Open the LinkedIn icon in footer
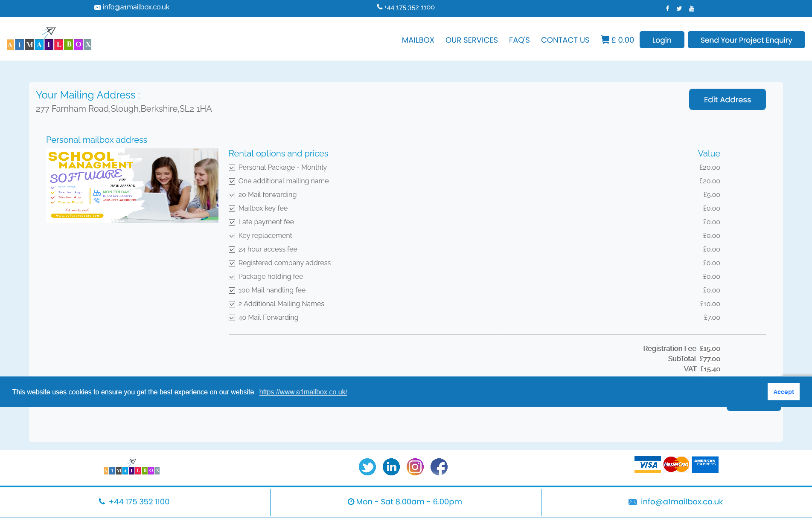 [391, 467]
